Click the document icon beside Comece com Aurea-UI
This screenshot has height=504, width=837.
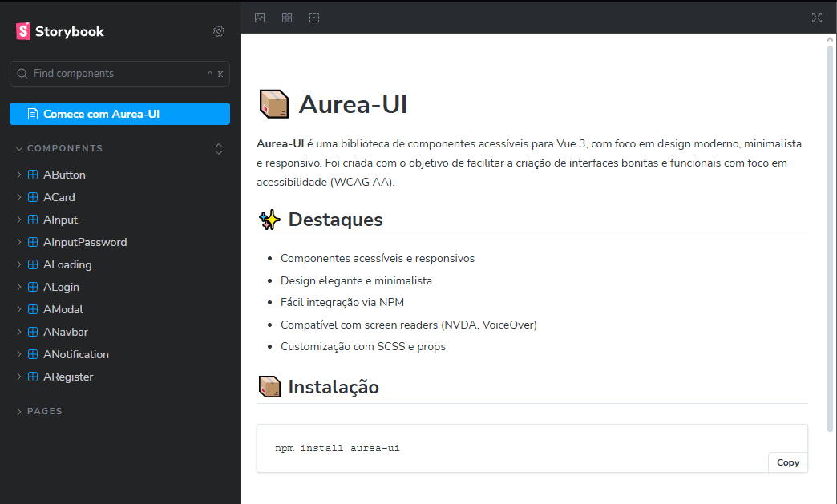click(33, 114)
